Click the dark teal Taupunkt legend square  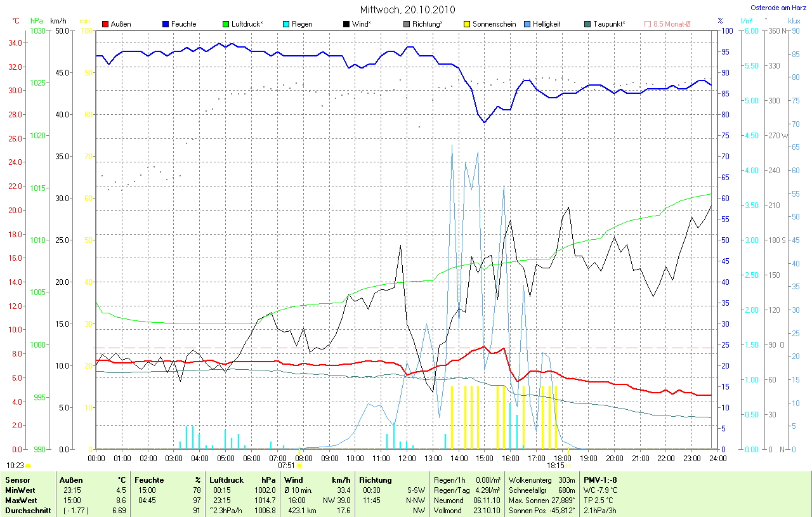tap(587, 24)
